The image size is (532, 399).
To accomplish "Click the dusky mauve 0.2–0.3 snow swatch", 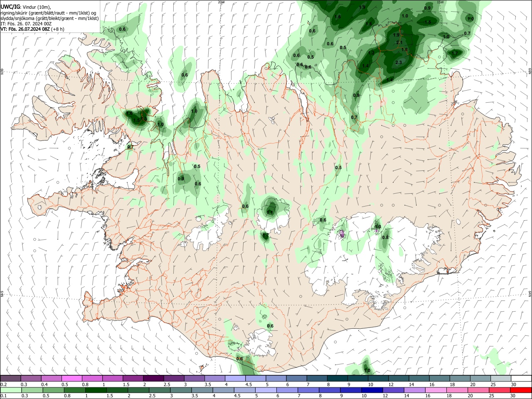I will coord(10,378).
